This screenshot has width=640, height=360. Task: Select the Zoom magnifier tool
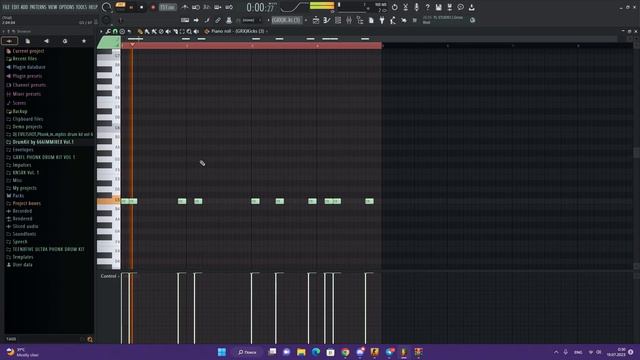(189, 31)
